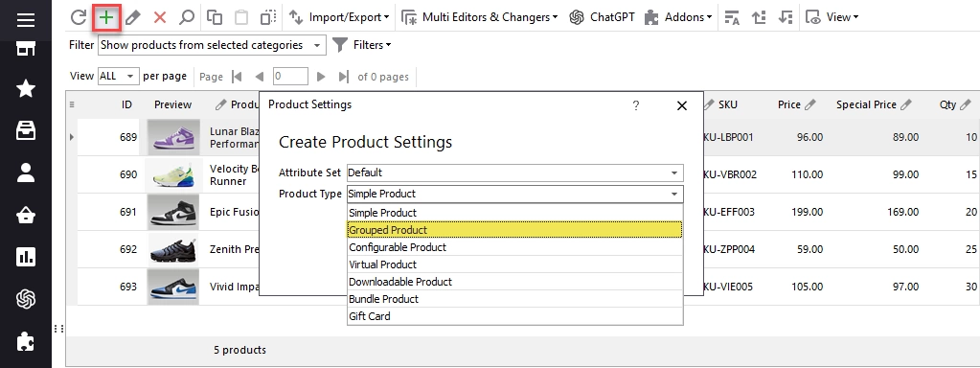Choose Gift Card option
The width and height of the screenshot is (980, 368).
[514, 316]
